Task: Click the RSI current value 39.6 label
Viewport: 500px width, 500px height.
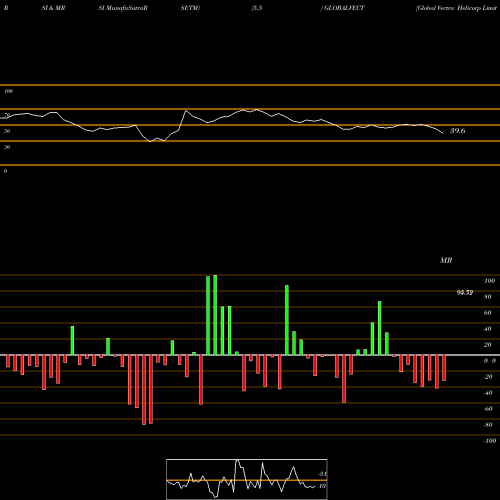Action: (x=457, y=131)
